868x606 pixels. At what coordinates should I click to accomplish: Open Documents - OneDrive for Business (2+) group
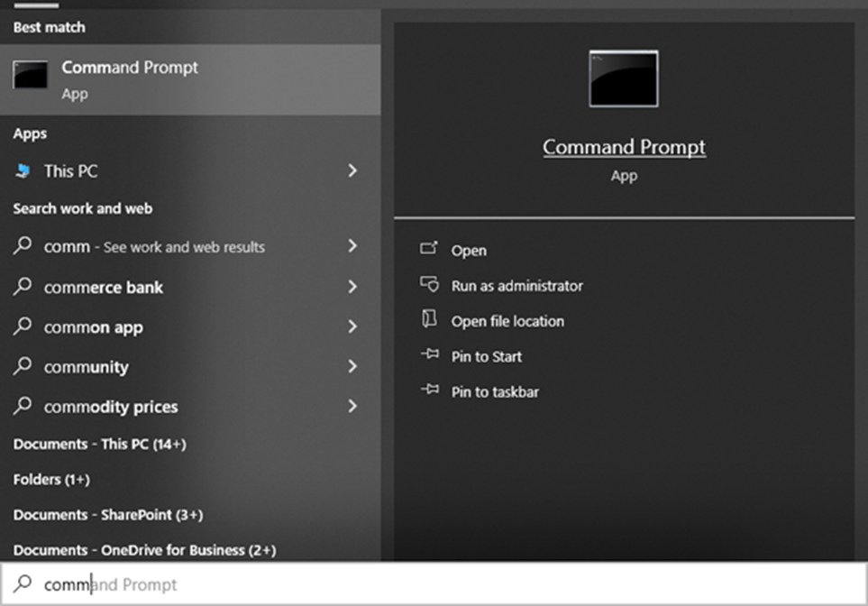[144, 551]
